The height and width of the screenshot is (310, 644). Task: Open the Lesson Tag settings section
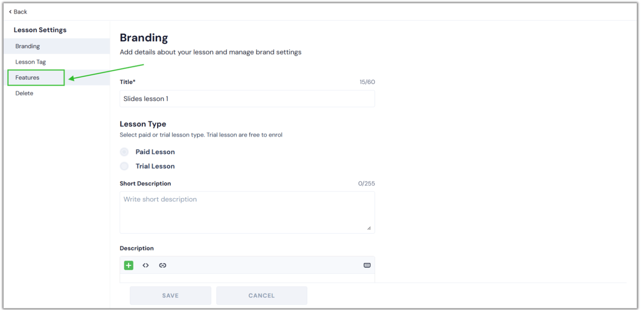(x=30, y=62)
